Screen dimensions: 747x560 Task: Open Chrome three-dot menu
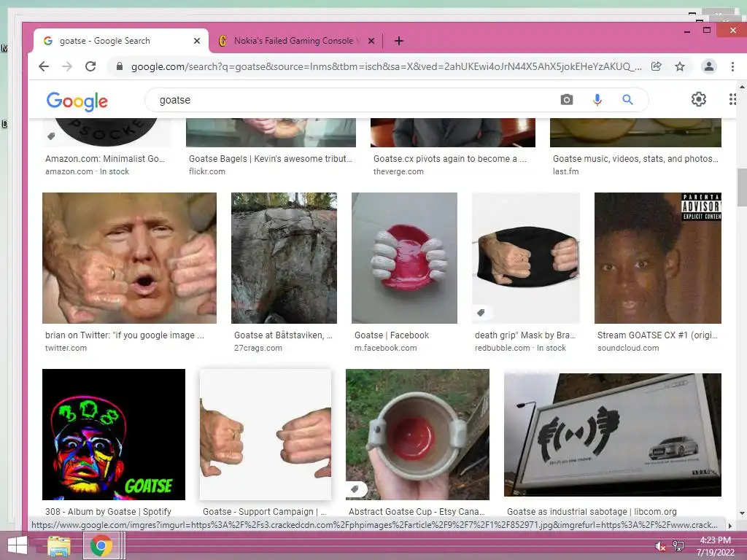click(732, 66)
